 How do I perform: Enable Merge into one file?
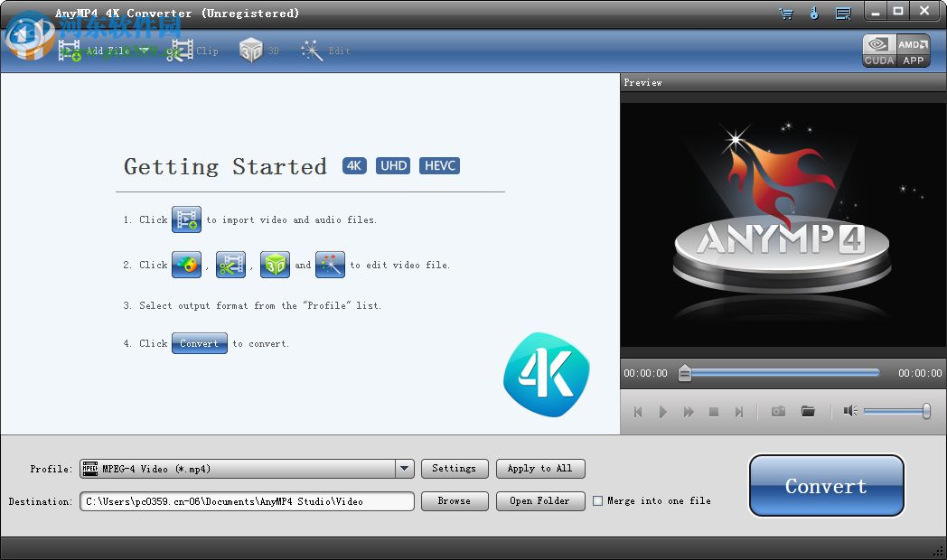[597, 500]
